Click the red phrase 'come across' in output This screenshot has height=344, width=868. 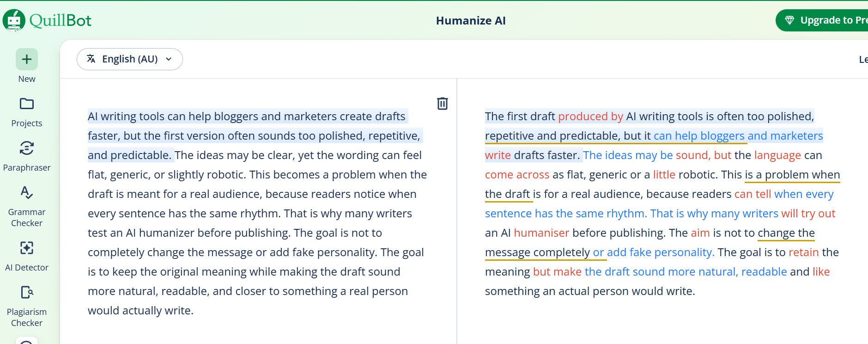517,175
